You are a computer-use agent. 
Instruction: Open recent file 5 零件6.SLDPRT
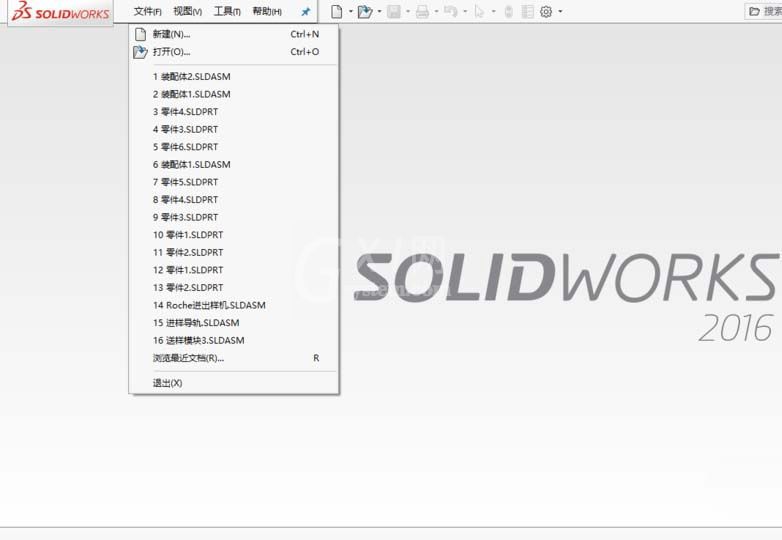234,147
